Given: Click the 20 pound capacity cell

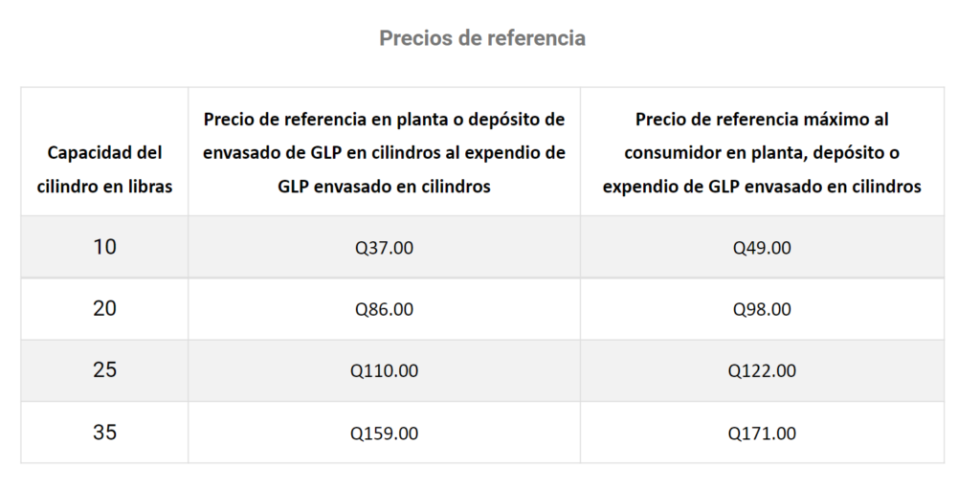Looking at the screenshot, I should pos(104,309).
